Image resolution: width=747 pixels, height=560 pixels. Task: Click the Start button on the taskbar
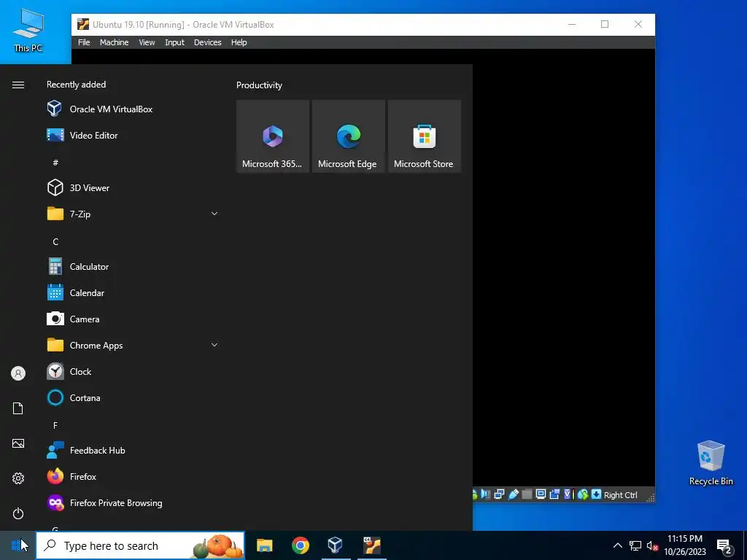point(18,545)
